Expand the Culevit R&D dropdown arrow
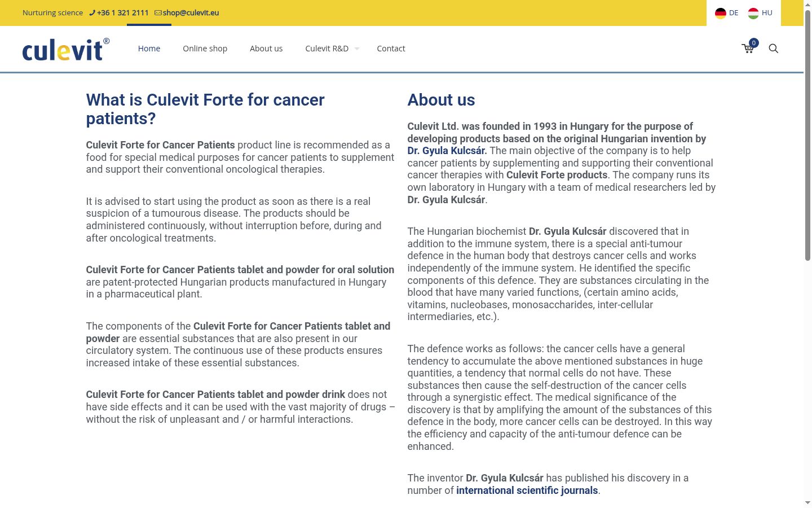 tap(357, 49)
